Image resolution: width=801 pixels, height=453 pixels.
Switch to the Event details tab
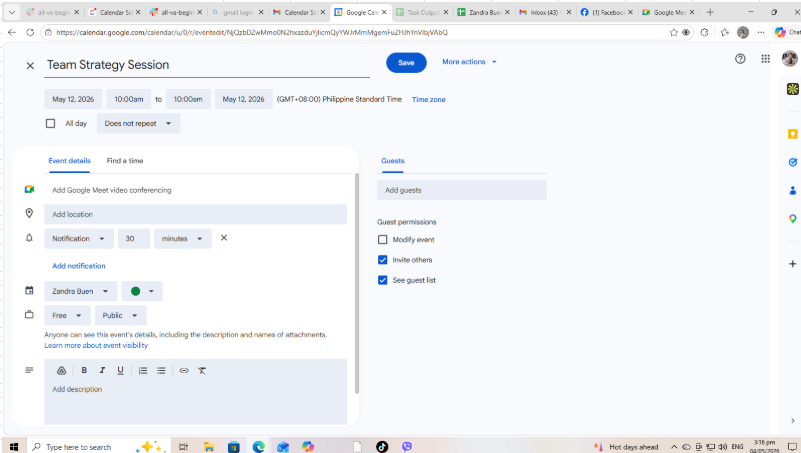(69, 161)
